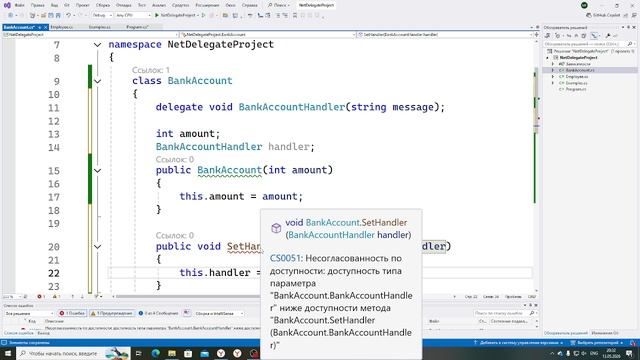Collapse the class BankAccount block

(97, 81)
